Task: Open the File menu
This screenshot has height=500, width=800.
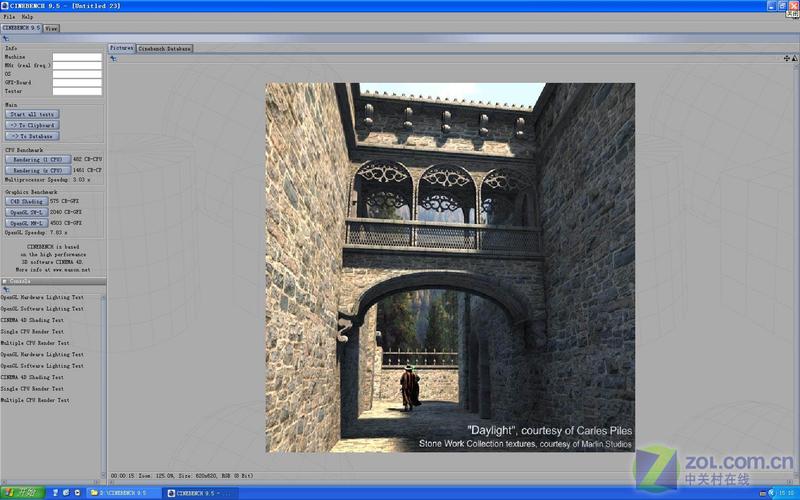Action: pyautogui.click(x=9, y=17)
